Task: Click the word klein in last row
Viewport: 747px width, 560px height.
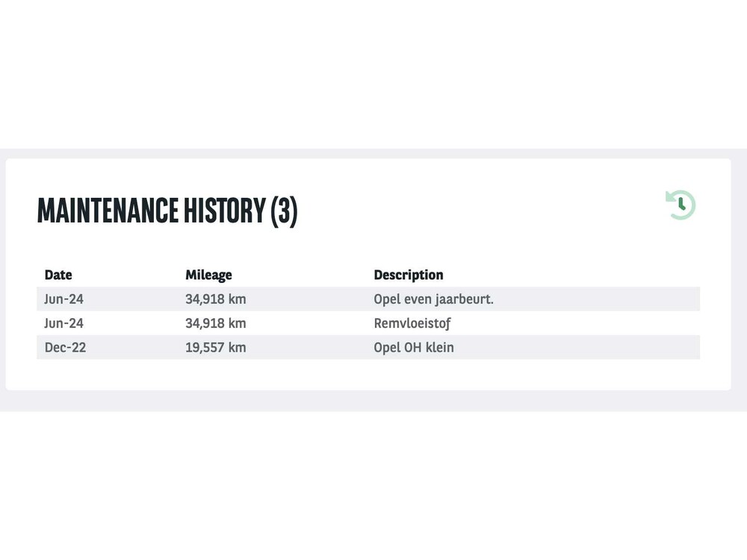Action: tap(438, 347)
